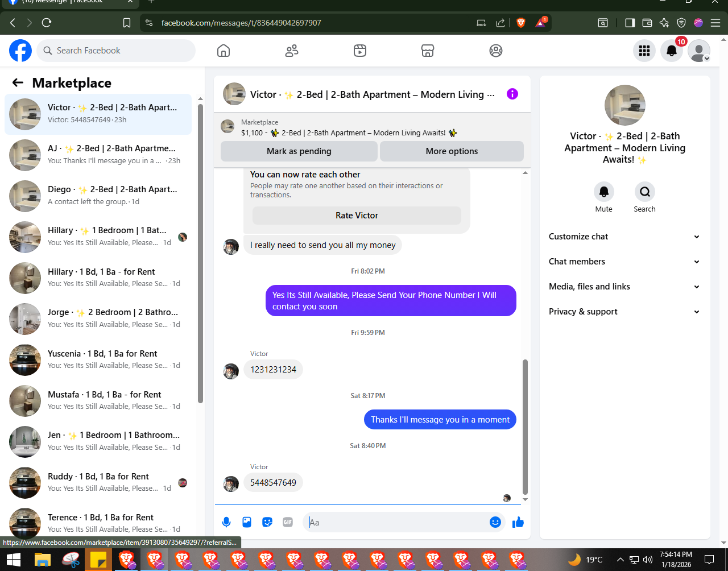Click the browser bookmark icon

[x=127, y=23]
